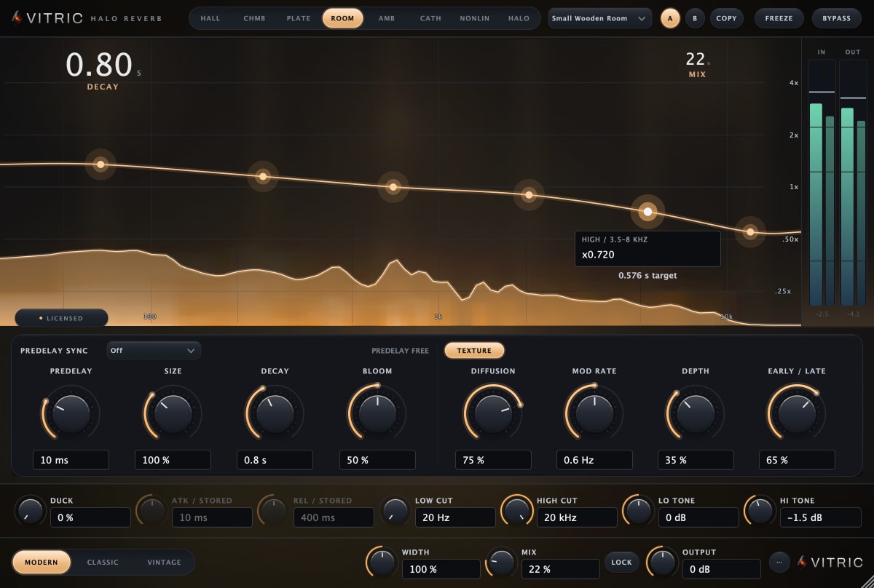Click the disabled REL / Stored knob
This screenshot has width=874, height=588.
pyautogui.click(x=274, y=511)
